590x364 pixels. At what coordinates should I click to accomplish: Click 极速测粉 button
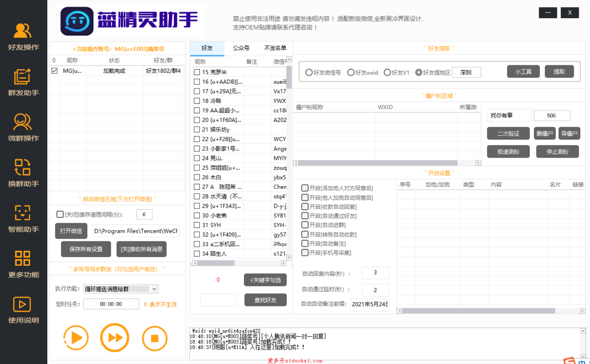[508, 152]
